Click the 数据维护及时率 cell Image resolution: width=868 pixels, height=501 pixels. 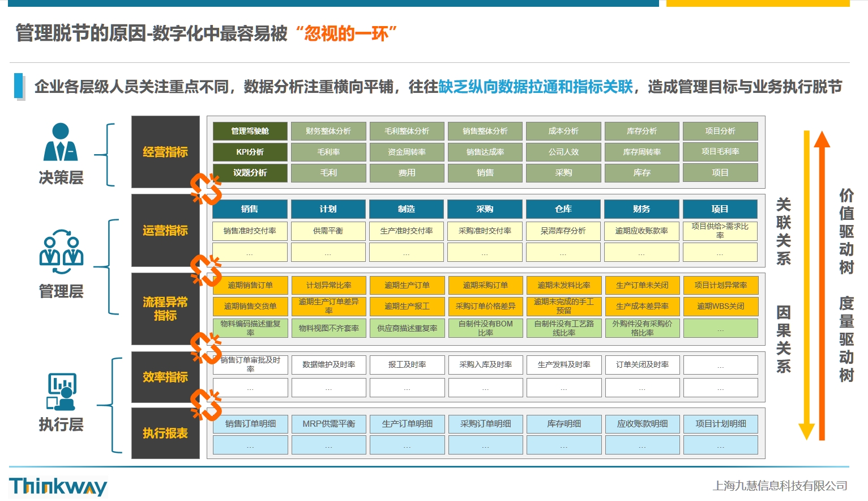[x=329, y=364]
